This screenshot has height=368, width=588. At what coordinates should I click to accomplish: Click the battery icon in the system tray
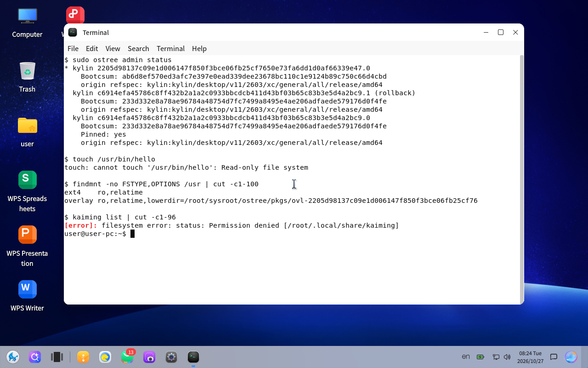481,357
